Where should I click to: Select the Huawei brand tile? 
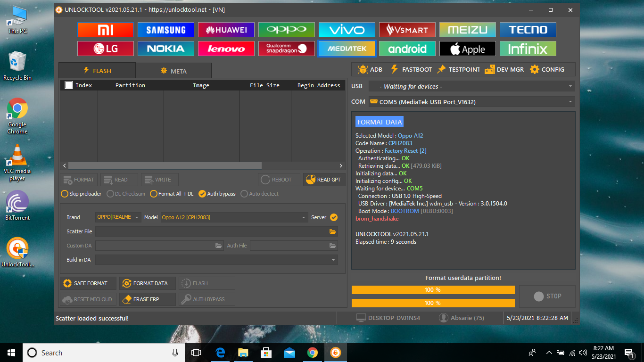[x=226, y=30]
